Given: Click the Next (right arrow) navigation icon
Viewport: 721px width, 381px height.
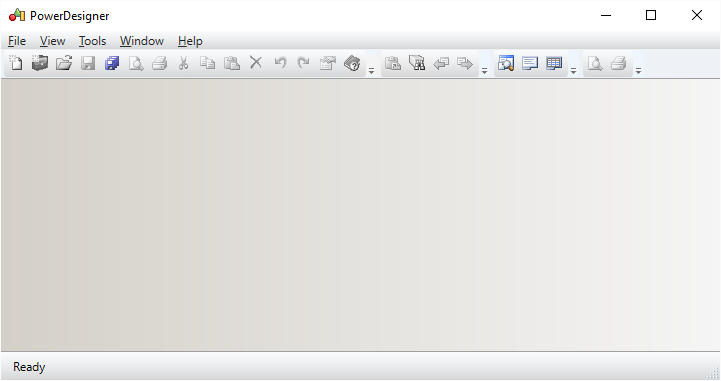Looking at the screenshot, I should click(465, 63).
